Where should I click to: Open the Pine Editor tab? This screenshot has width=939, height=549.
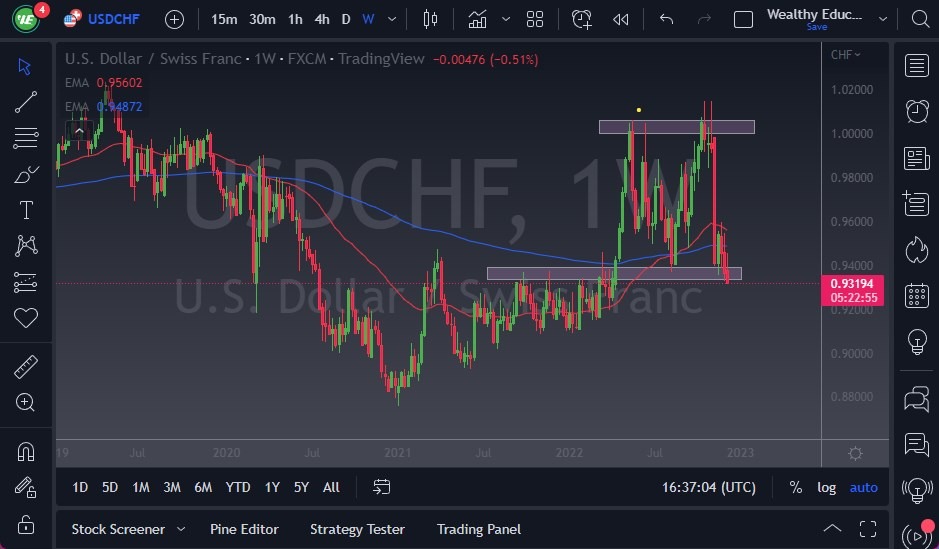click(x=244, y=529)
